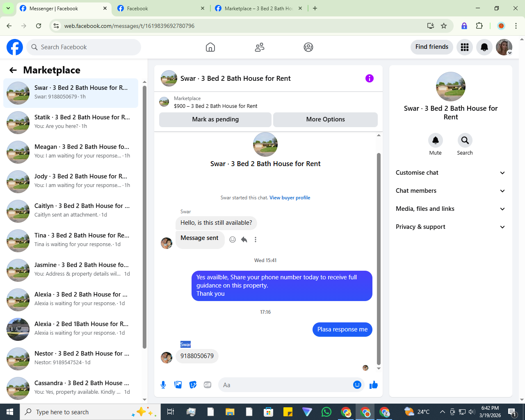Open WhatsApp from the taskbar

326,412
